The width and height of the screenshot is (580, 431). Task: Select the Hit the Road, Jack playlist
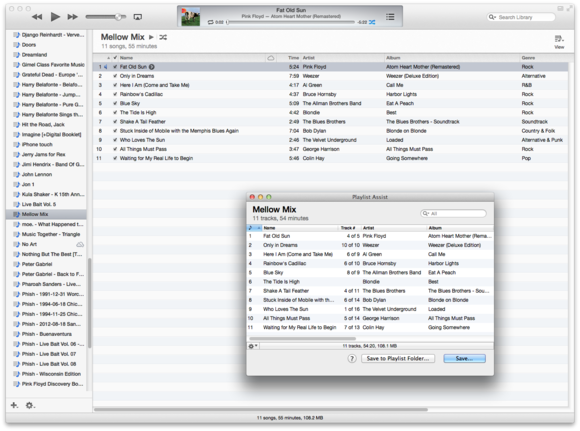tap(46, 125)
